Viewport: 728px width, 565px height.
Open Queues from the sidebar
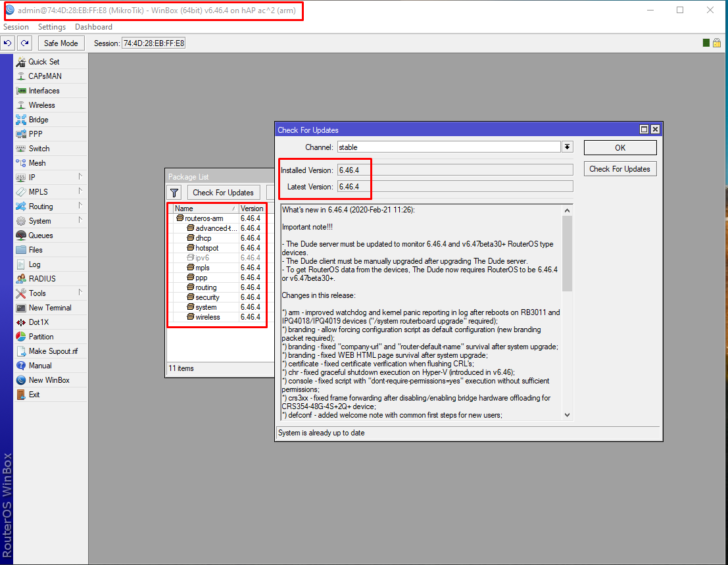pyautogui.click(x=51, y=235)
